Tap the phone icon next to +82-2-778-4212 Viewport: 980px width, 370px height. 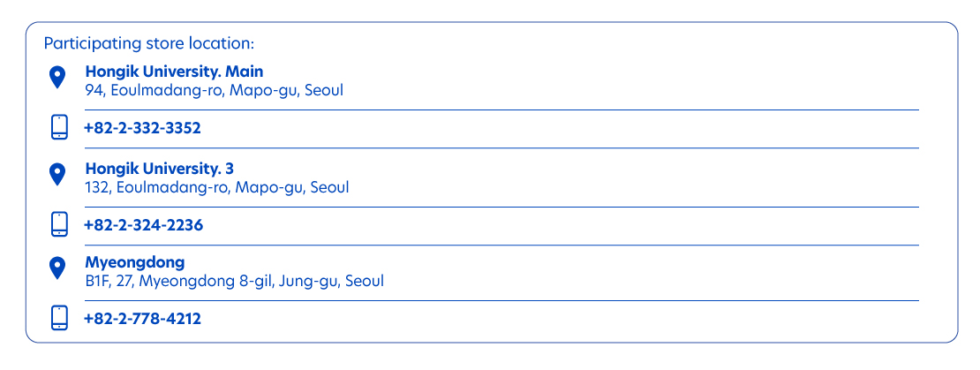59,318
